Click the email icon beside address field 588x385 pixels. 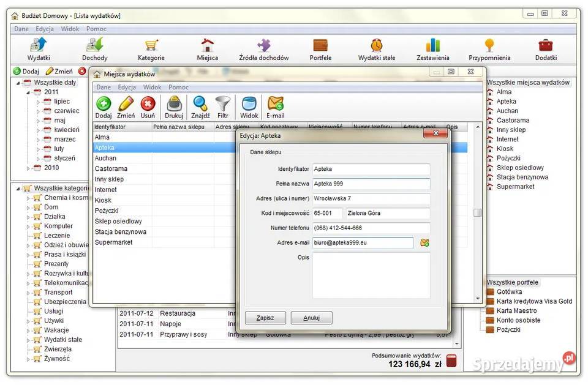424,243
